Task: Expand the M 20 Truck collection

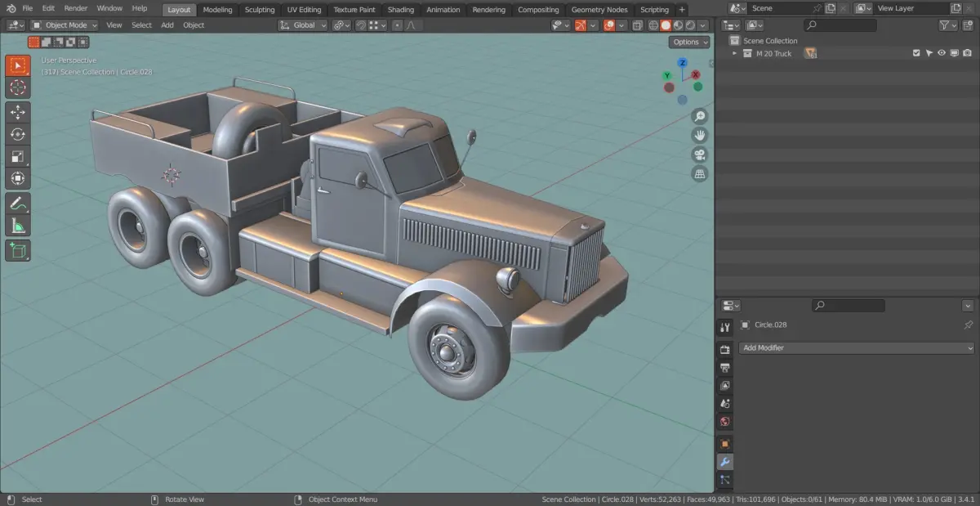Action: pyautogui.click(x=734, y=53)
